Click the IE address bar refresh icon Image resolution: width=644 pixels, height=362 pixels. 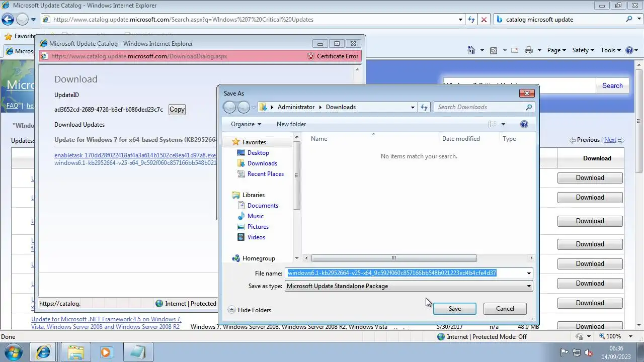[x=471, y=20]
